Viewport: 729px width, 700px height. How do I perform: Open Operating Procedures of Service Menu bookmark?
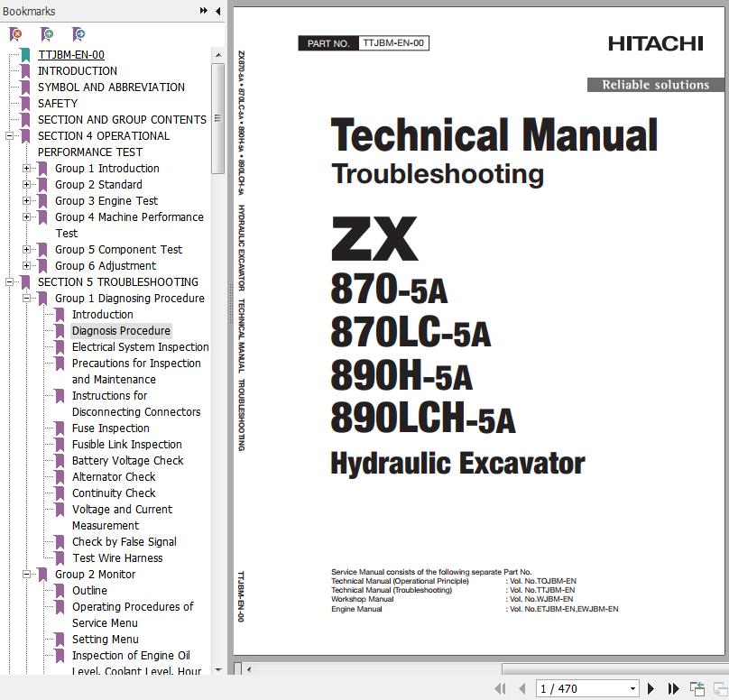click(133, 615)
